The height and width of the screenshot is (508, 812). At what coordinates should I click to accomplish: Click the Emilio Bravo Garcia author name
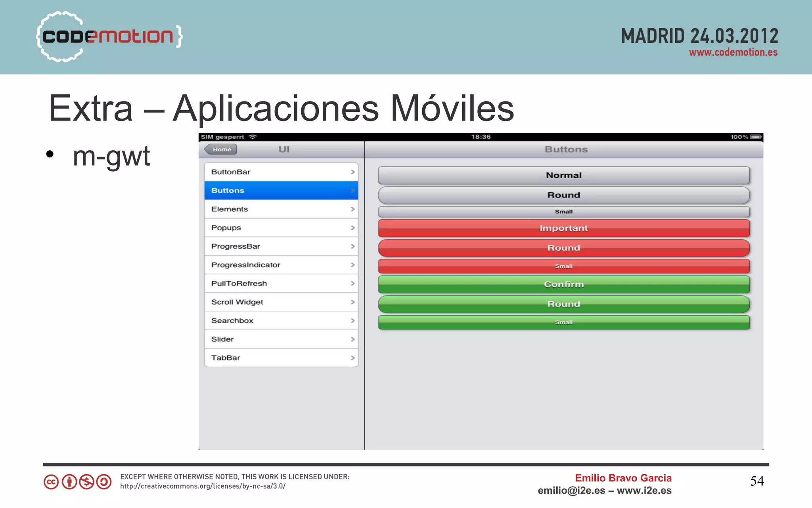coord(623,478)
